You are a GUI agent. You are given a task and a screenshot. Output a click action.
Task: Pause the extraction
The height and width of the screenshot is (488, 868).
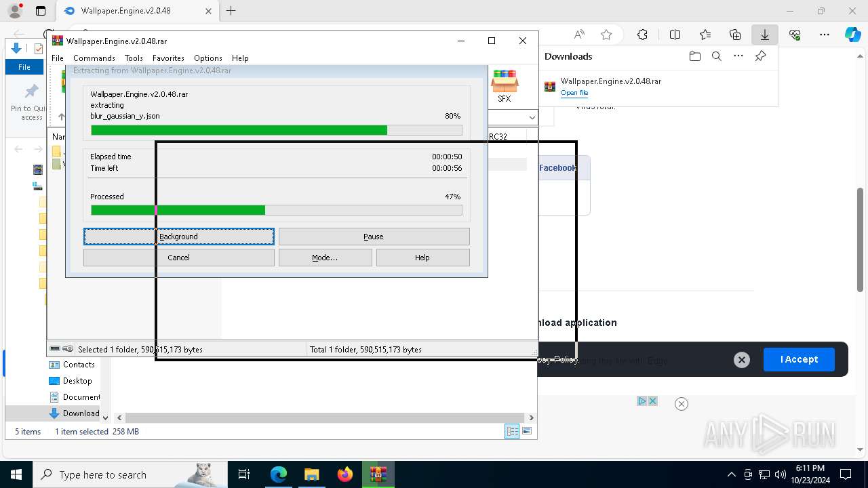pos(374,237)
